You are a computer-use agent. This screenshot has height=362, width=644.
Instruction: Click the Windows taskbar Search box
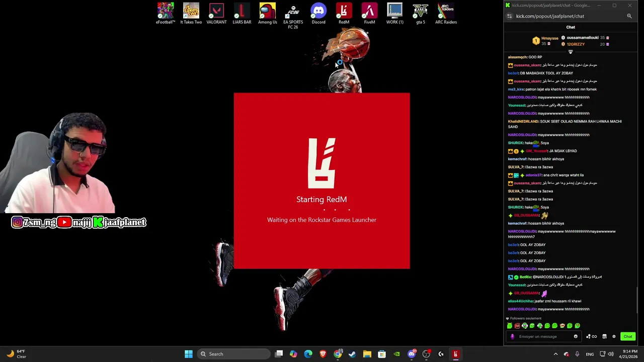click(x=234, y=354)
